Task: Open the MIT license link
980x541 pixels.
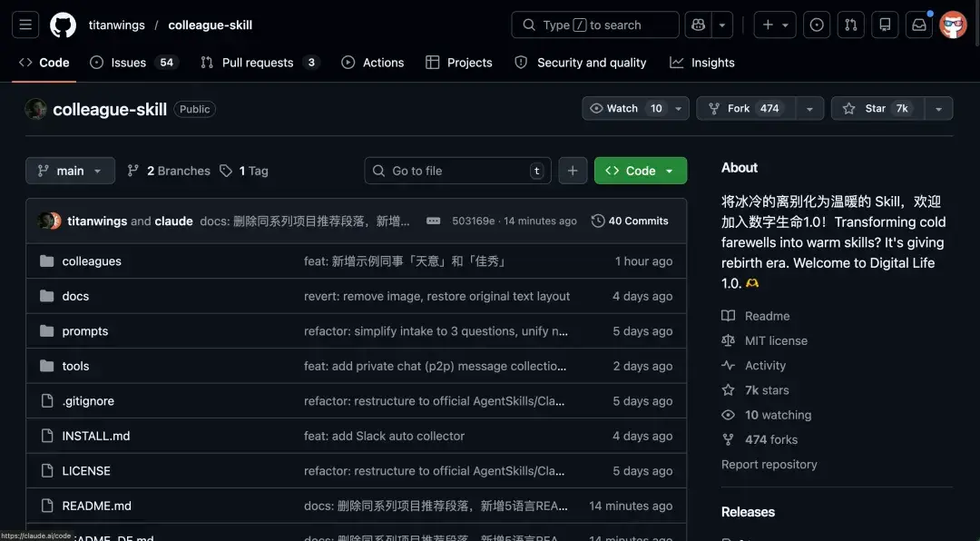Action: pos(775,340)
